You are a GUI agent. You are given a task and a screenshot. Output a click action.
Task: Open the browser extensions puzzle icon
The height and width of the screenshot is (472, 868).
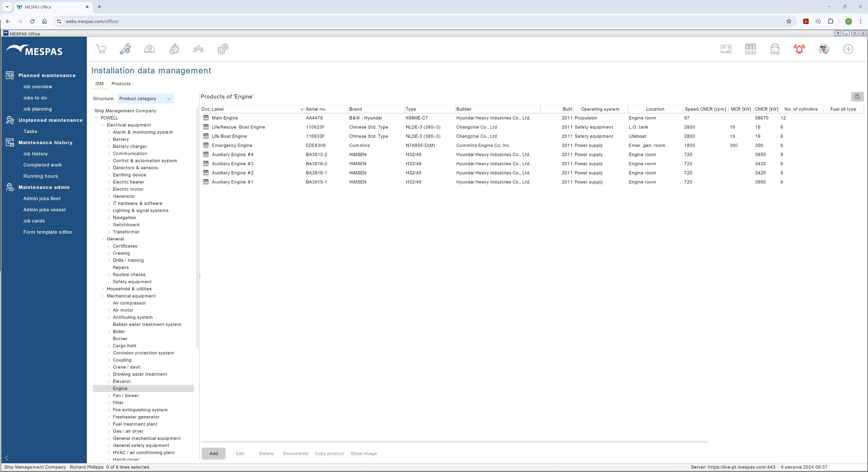[x=830, y=21]
